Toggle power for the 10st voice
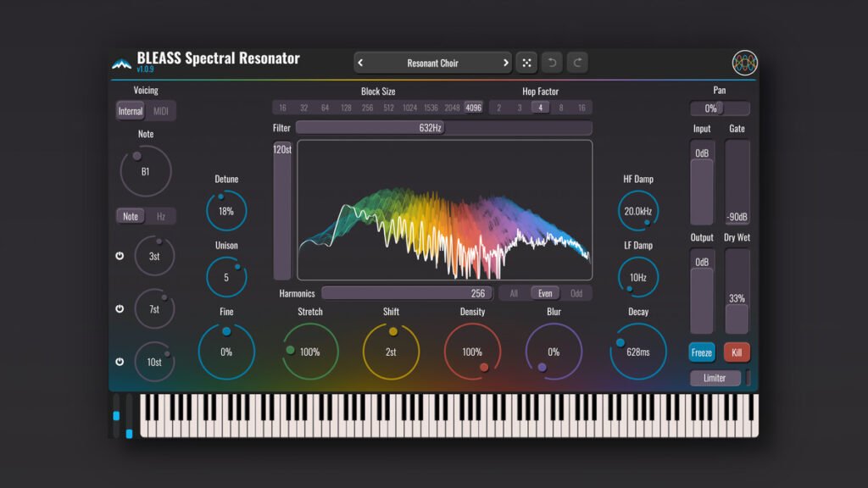 [120, 361]
